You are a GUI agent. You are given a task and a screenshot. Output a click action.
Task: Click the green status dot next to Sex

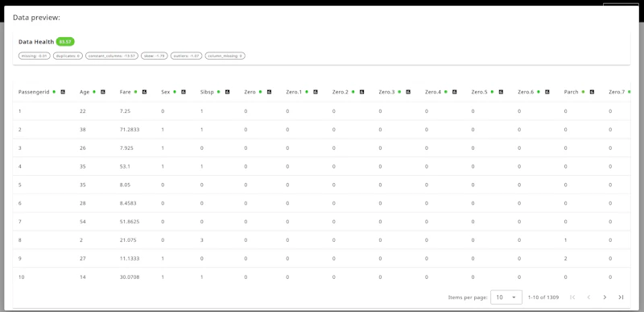click(175, 92)
